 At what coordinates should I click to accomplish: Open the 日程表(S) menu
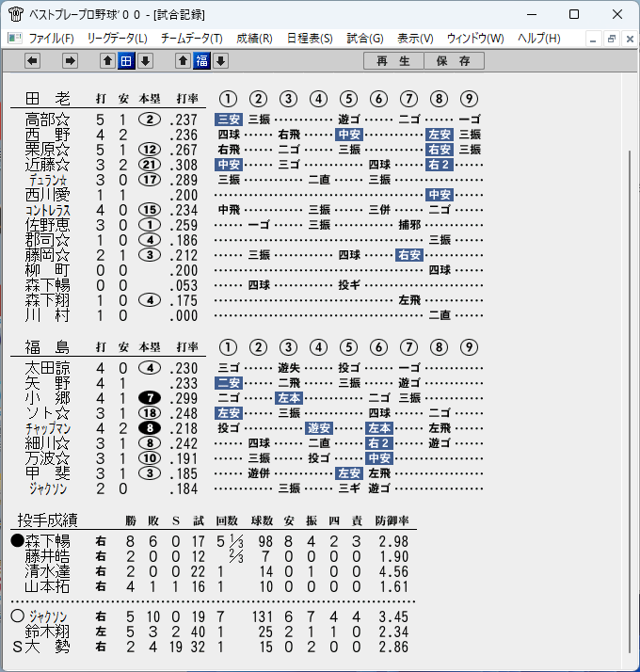coord(310,39)
